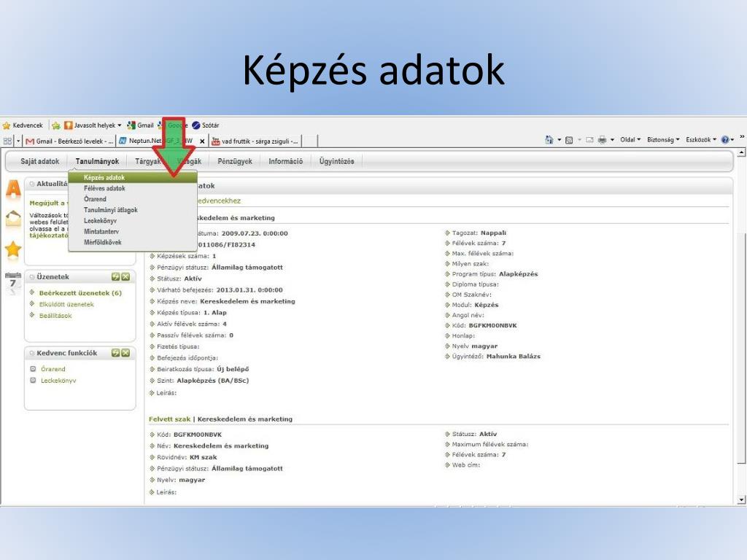Close the Neptun.Net browser tab
747x560 pixels.
click(202, 141)
